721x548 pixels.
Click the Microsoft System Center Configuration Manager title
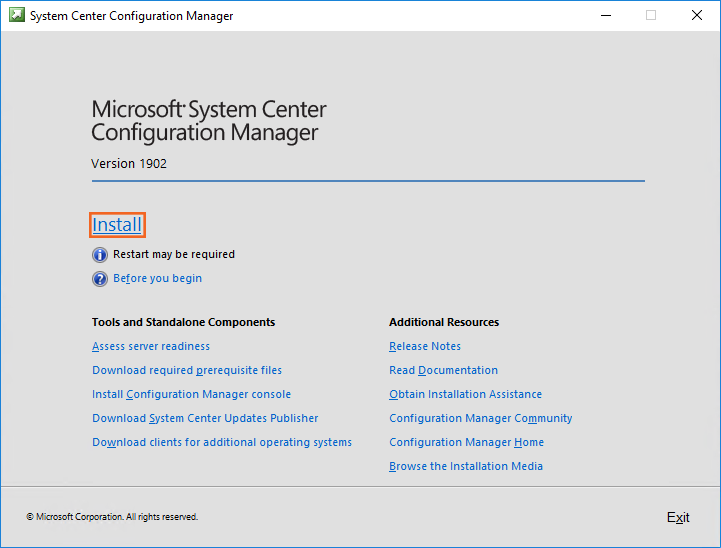click(209, 121)
